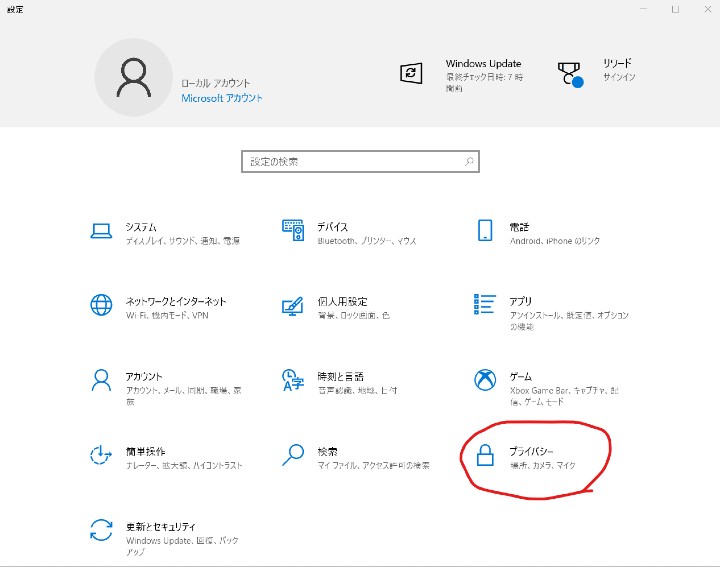Viewport: 720px width, 567px height.
Task: Select the 個人用設定 category title
Action: coord(343,302)
